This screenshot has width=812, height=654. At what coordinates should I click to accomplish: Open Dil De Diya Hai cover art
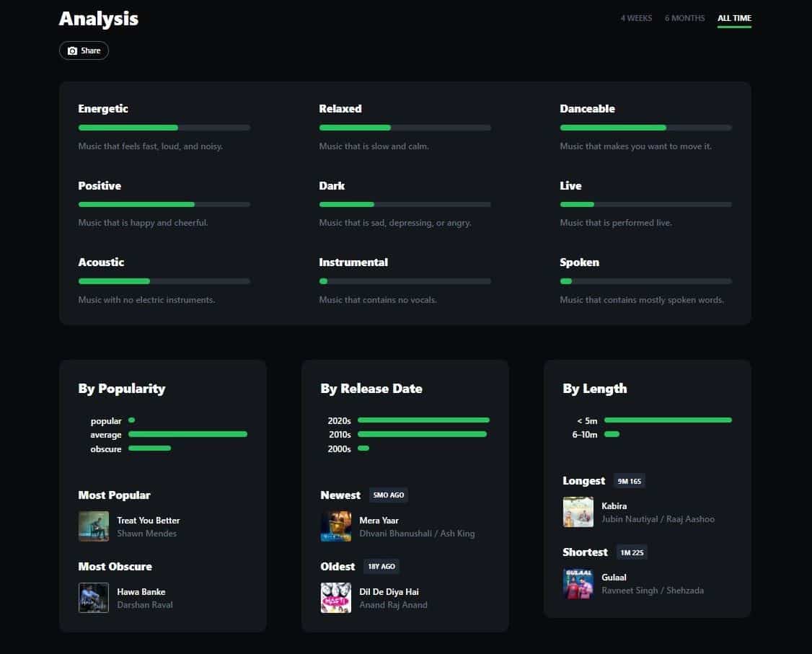(x=336, y=598)
